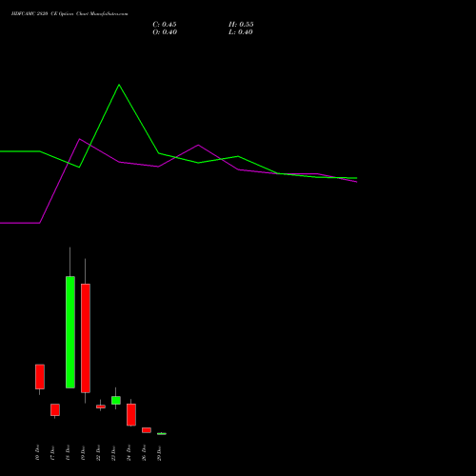Click the tall red candle above 19 Dec
Image resolution: width=476 pixels, height=476 pixels.
(86, 338)
